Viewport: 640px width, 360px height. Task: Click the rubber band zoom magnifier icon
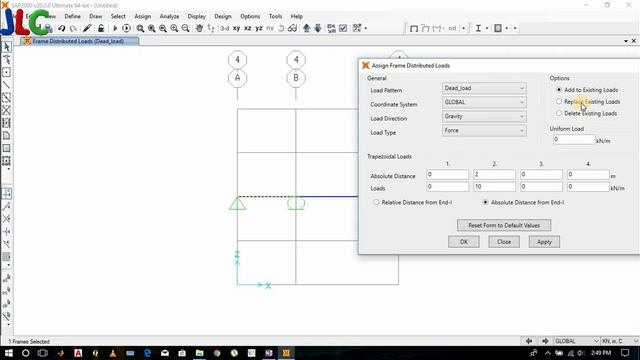pyautogui.click(x=140, y=28)
